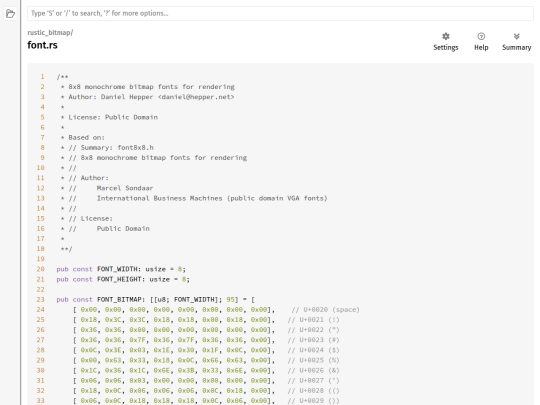Click the font.rs file heading
The image size is (540, 405).
pyautogui.click(x=42, y=45)
